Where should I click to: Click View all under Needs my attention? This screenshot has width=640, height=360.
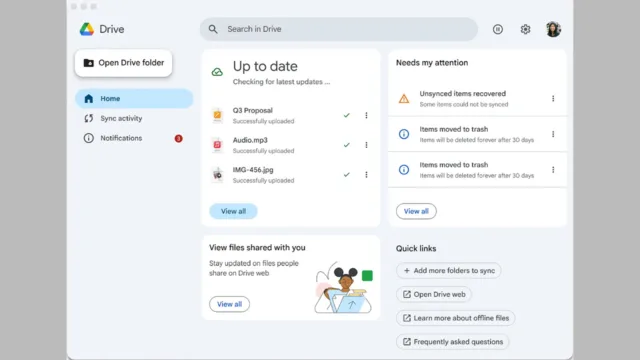click(x=416, y=211)
